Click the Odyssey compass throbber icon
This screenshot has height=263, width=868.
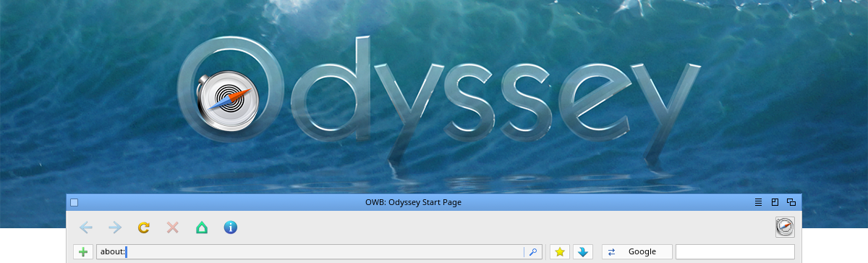[x=785, y=227]
